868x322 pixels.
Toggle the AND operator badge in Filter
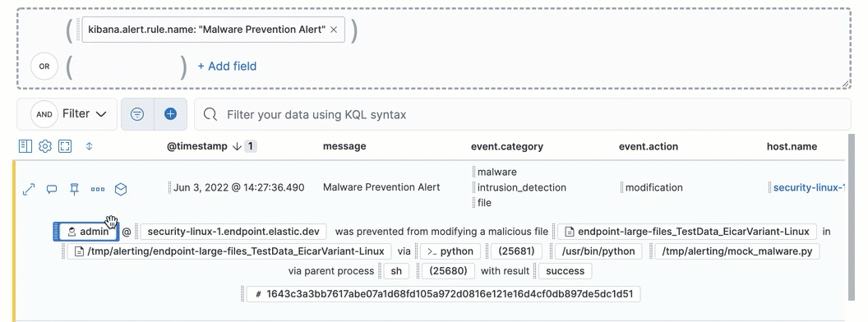[44, 114]
